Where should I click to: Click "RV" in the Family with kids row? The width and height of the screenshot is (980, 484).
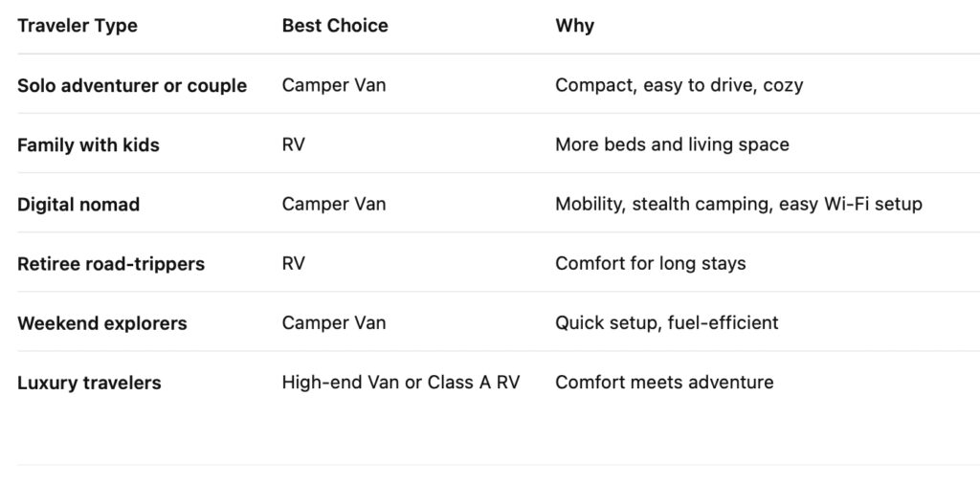pyautogui.click(x=293, y=144)
